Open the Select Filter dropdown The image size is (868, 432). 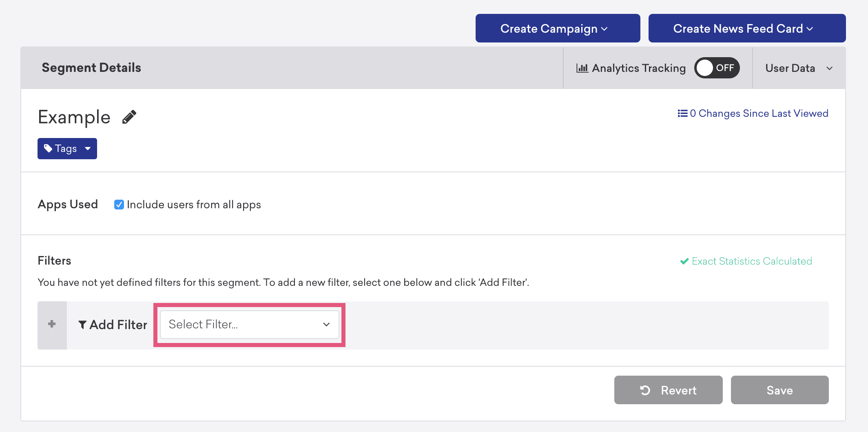click(x=249, y=325)
